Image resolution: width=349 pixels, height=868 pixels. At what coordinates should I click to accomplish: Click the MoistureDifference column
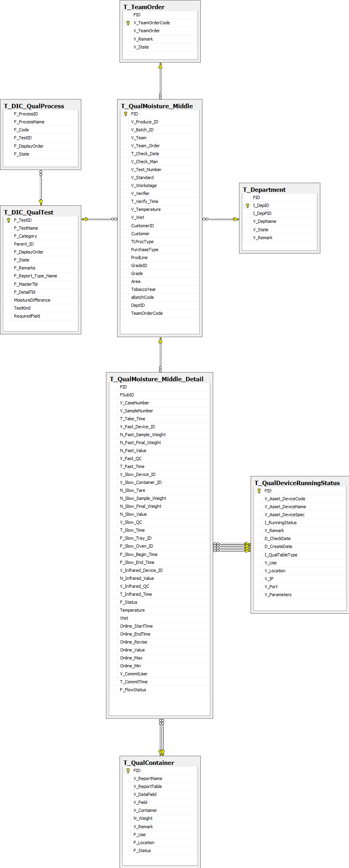41,300
